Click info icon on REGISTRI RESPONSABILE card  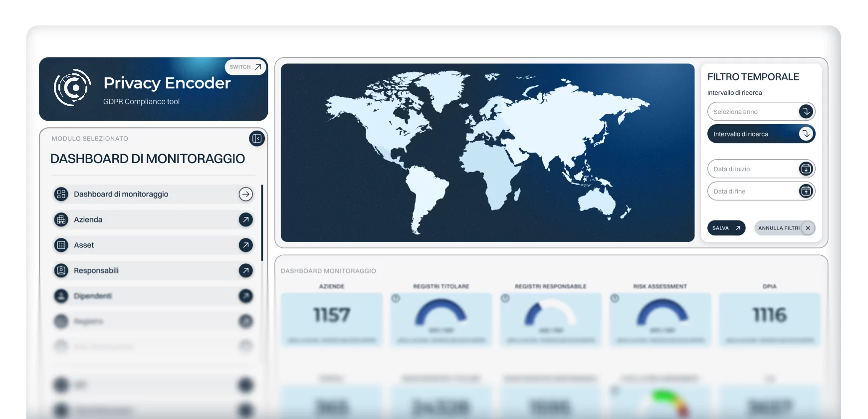click(x=505, y=298)
